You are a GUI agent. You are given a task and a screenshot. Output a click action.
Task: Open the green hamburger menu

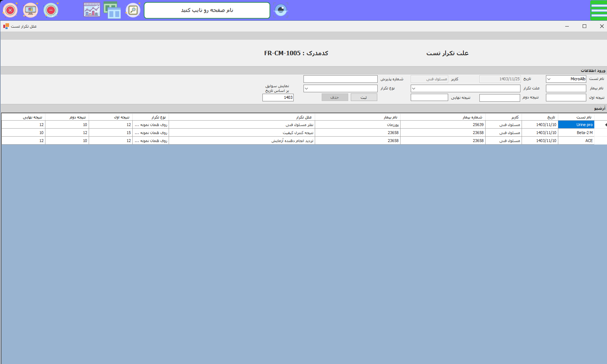pyautogui.click(x=598, y=10)
